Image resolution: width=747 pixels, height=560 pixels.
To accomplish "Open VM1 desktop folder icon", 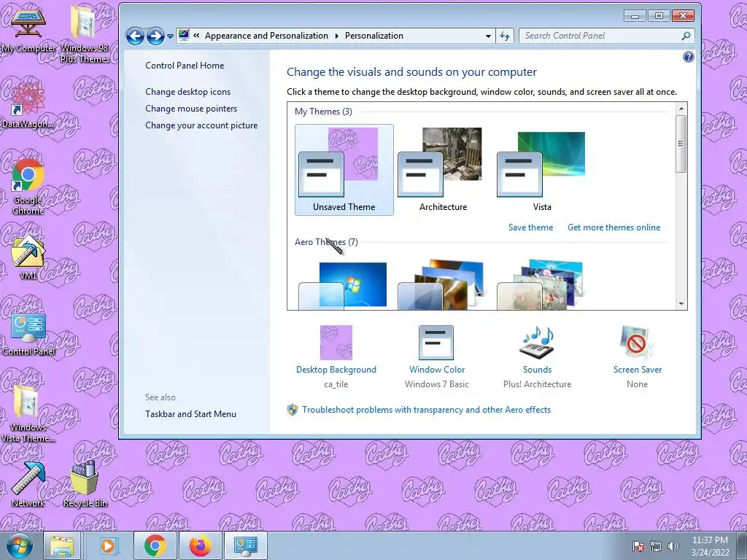I will (28, 257).
